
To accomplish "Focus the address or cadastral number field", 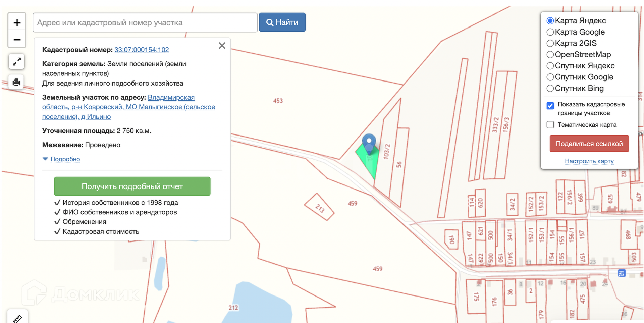I will 145,22.
